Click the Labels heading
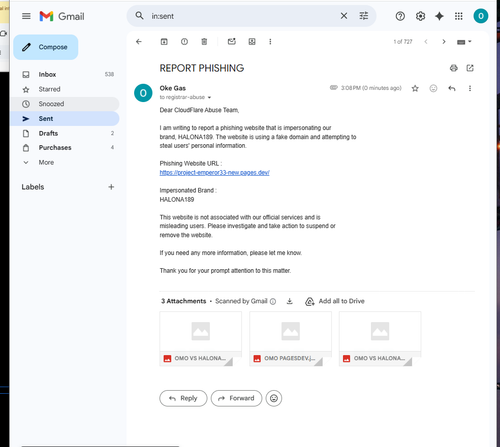Screen dimensions: 500x447 (33, 187)
